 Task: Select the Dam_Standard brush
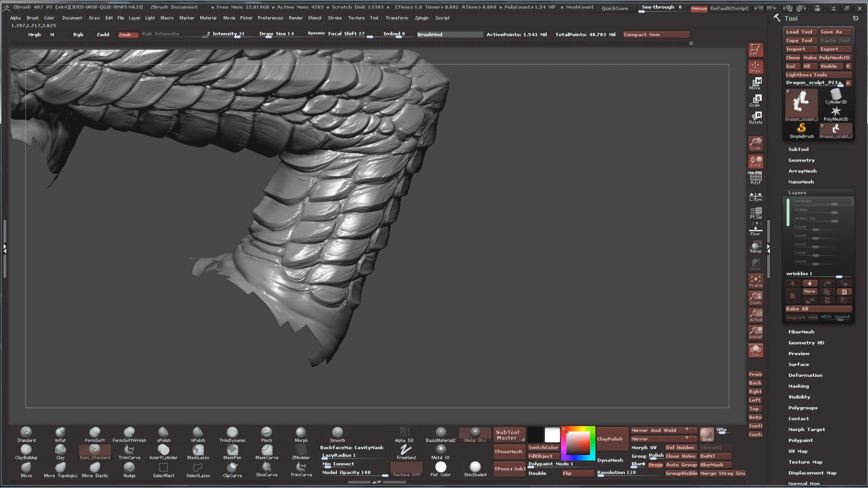(95, 452)
